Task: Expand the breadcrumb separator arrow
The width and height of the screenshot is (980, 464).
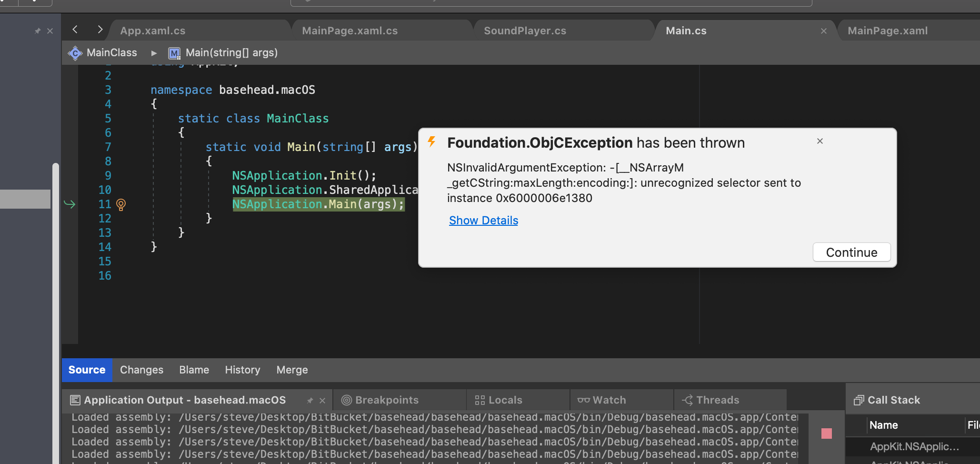Action: tap(154, 53)
